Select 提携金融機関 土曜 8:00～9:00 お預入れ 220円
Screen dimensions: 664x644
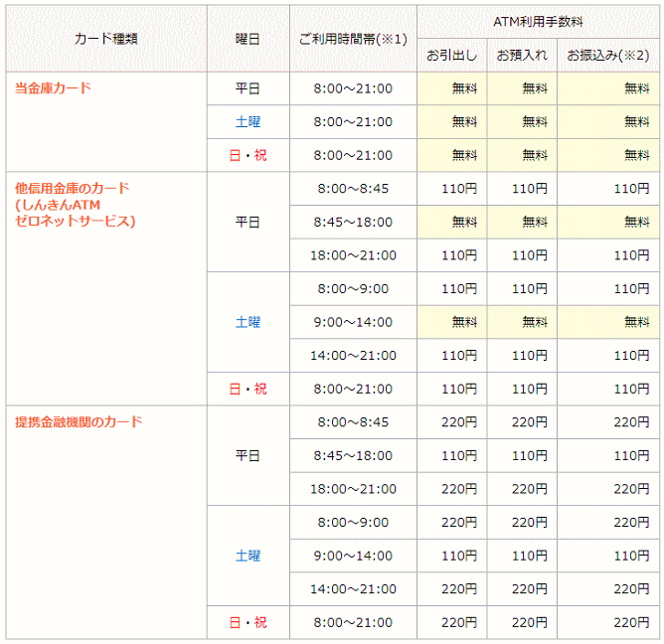click(522, 522)
